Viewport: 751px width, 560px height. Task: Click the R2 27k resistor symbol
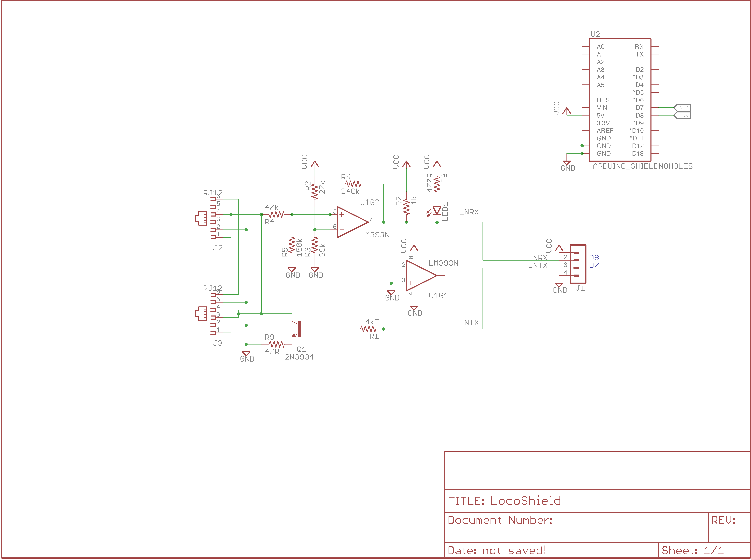coord(315,192)
